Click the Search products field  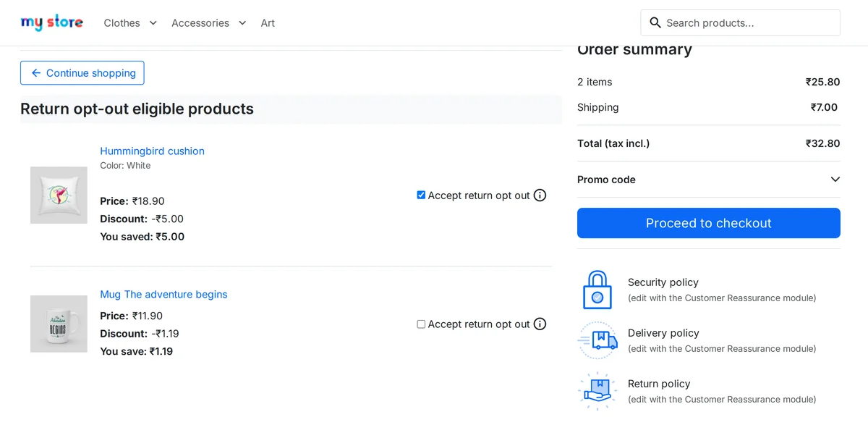pyautogui.click(x=741, y=22)
